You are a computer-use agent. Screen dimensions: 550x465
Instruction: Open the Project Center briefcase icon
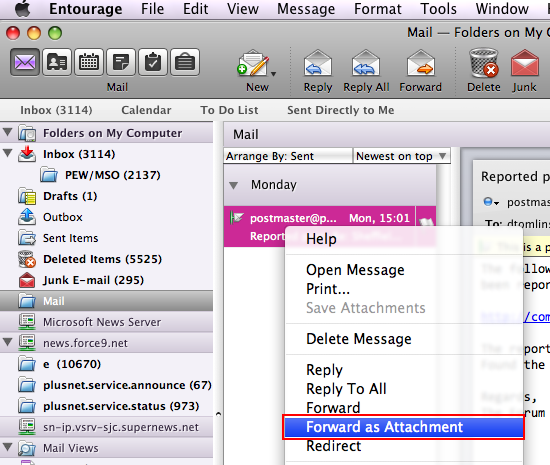point(185,62)
